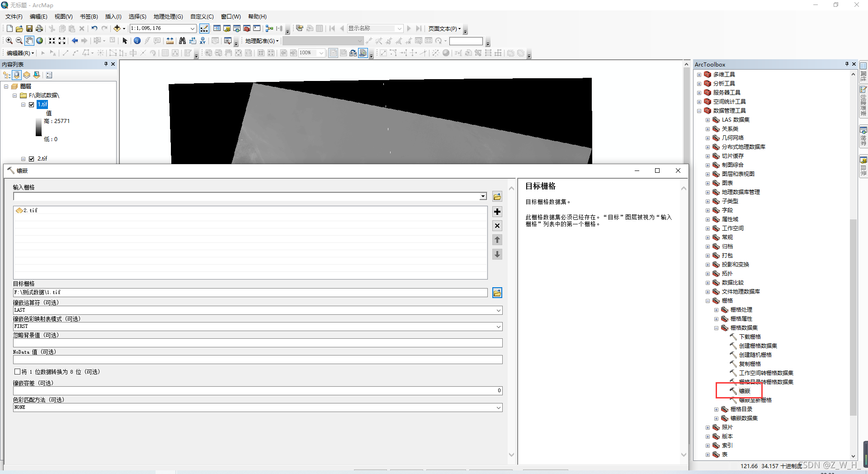
Task: Expand the 栅格处理 toolset
Action: click(717, 310)
